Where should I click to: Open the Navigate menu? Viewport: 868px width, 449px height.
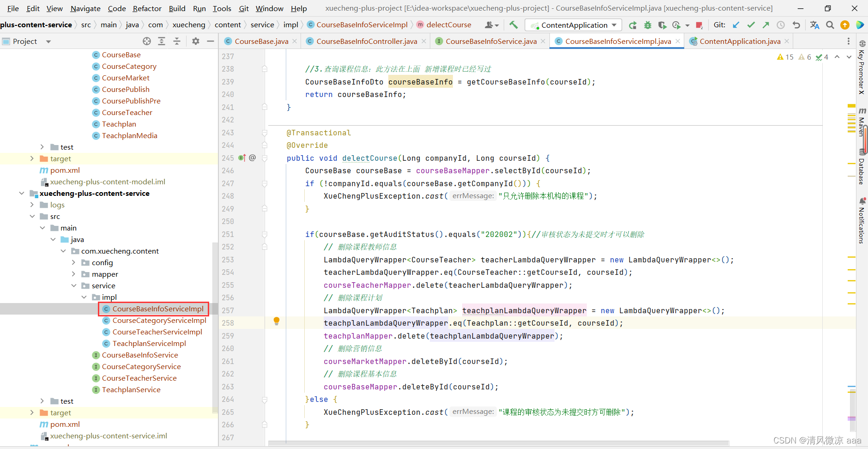click(85, 8)
